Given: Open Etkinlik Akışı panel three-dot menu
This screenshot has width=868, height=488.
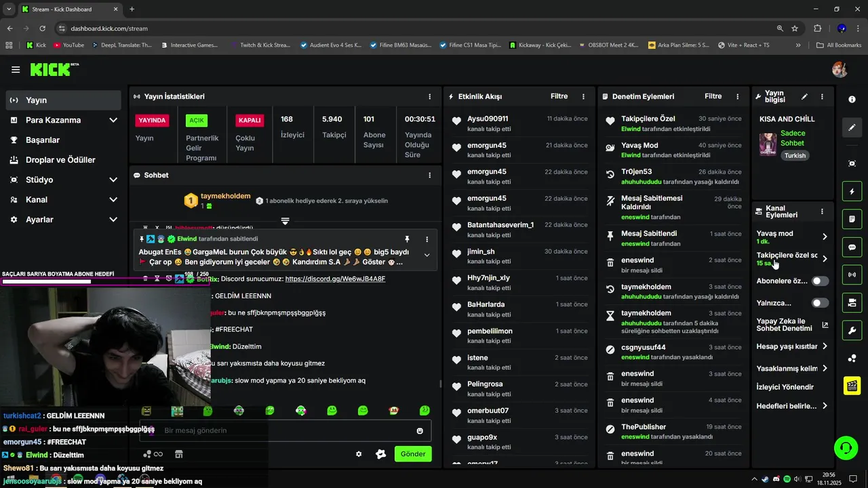Looking at the screenshot, I should tap(583, 97).
